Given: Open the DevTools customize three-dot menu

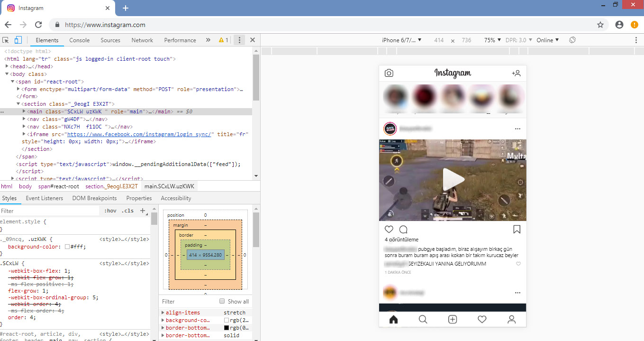Looking at the screenshot, I should [x=240, y=40].
